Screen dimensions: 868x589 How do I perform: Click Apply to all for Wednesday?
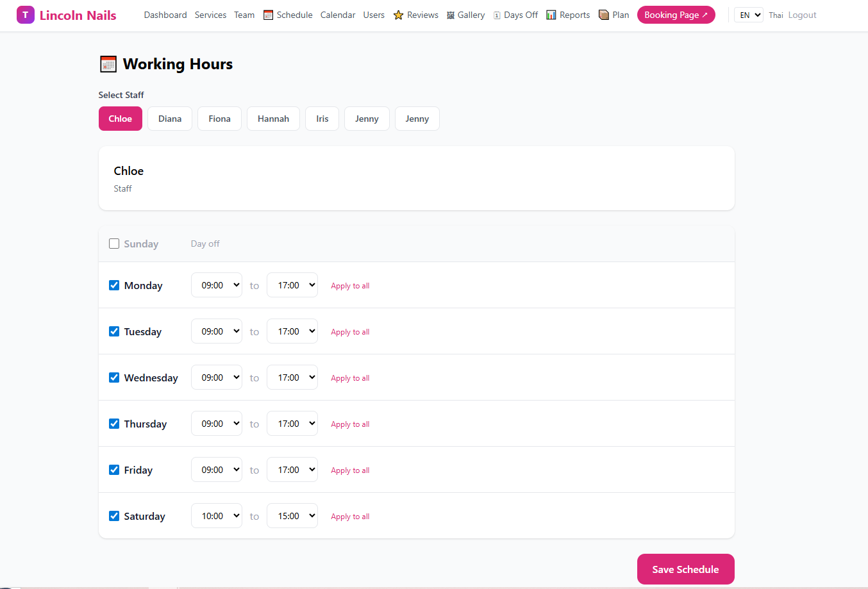[350, 378]
